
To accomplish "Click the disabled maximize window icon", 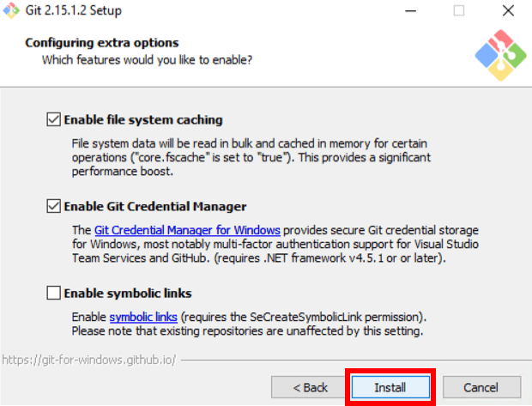I will coord(459,11).
